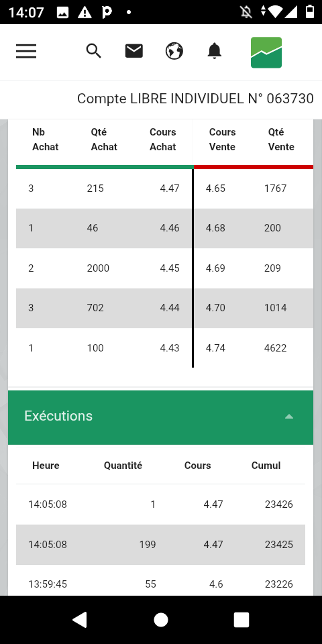322x644 pixels.
Task: Tap the Exécutions header bar
Action: pos(160,417)
